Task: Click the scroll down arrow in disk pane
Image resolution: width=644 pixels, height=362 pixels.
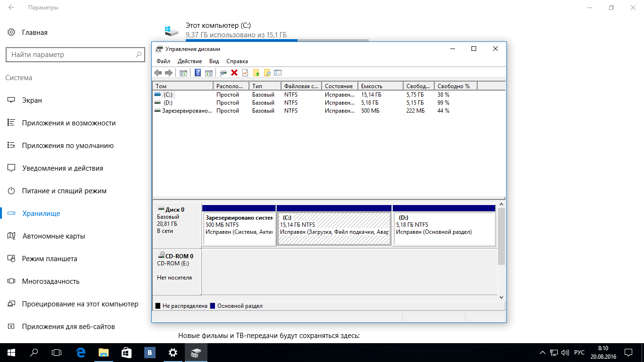Action: [x=501, y=297]
